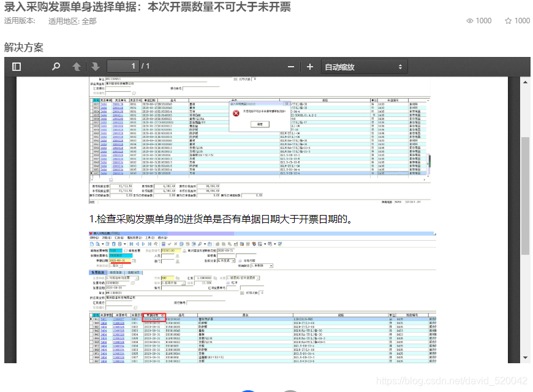Zoom out using the minus icon
The width and height of the screenshot is (533, 392).
point(290,66)
